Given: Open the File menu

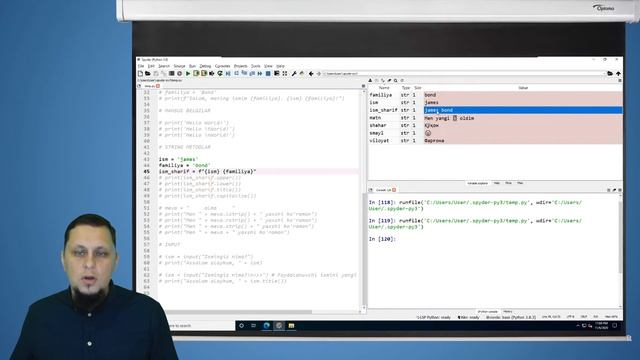Looking at the screenshot, I should [x=141, y=66].
